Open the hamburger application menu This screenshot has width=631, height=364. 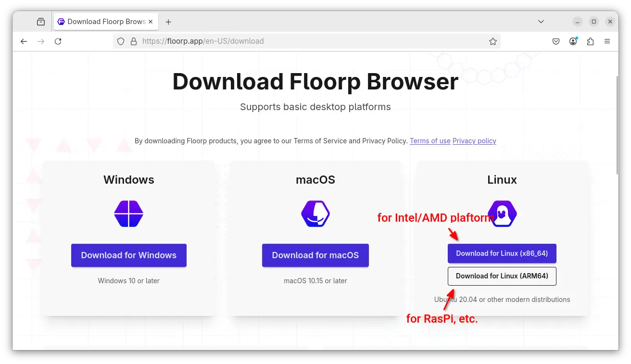pyautogui.click(x=607, y=41)
